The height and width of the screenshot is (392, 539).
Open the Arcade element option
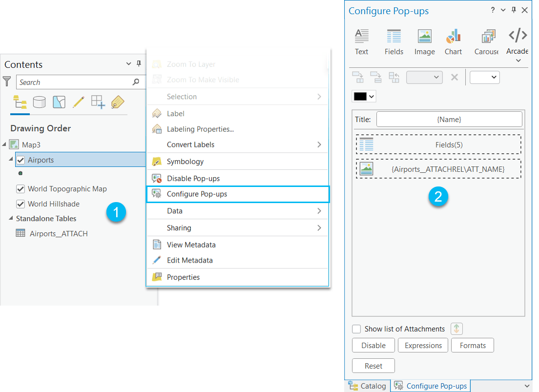pos(517,41)
